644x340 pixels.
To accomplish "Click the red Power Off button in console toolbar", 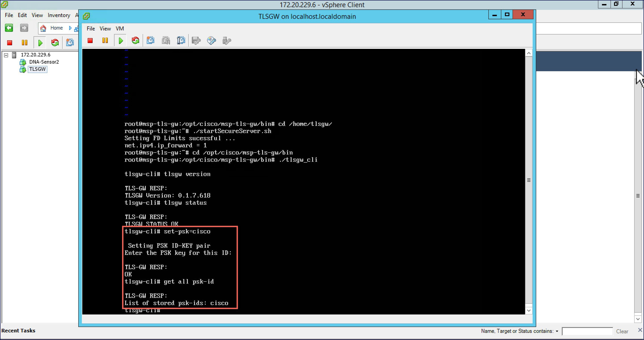I will pos(90,41).
